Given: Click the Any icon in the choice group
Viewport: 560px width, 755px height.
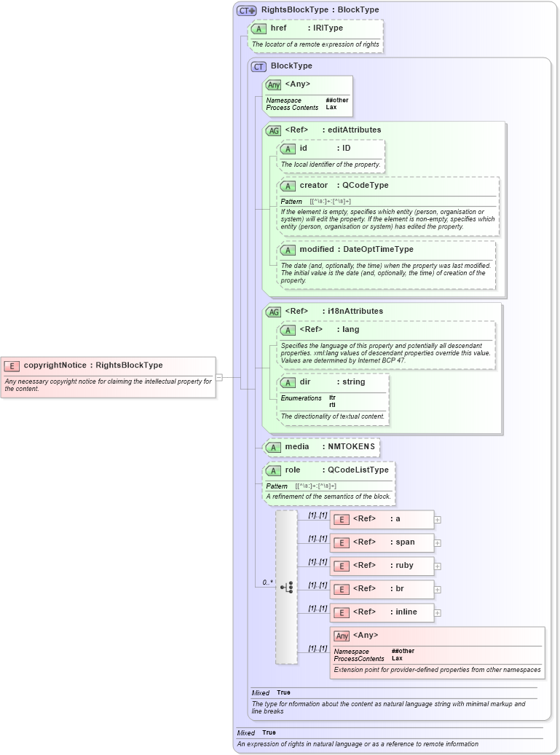Looking at the screenshot, I should point(342,636).
